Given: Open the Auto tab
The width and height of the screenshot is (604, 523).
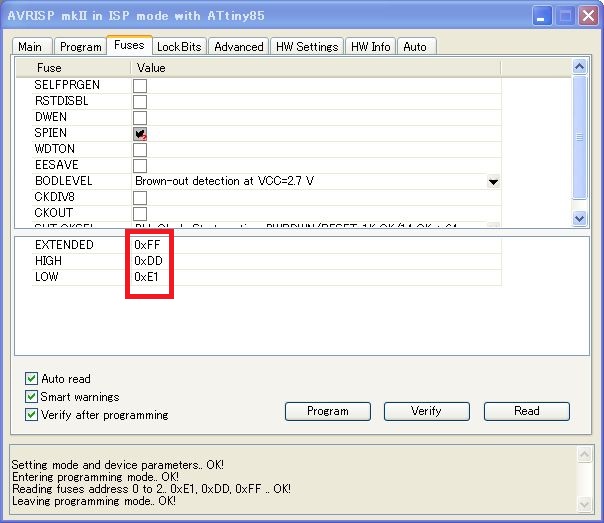Looking at the screenshot, I should pyautogui.click(x=416, y=47).
